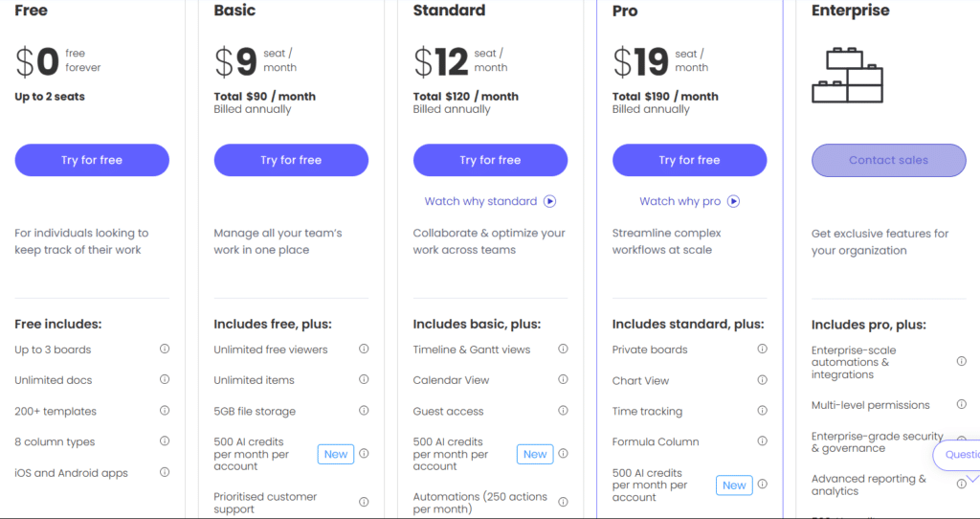Click Try for free under Pro plan
This screenshot has height=519, width=980.
coord(689,160)
